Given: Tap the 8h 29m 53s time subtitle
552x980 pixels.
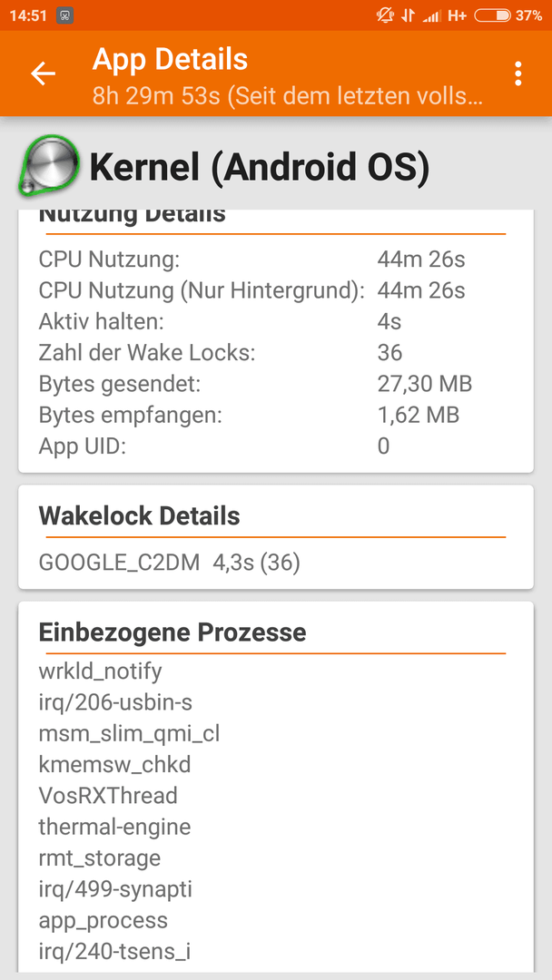Looking at the screenshot, I should [288, 95].
